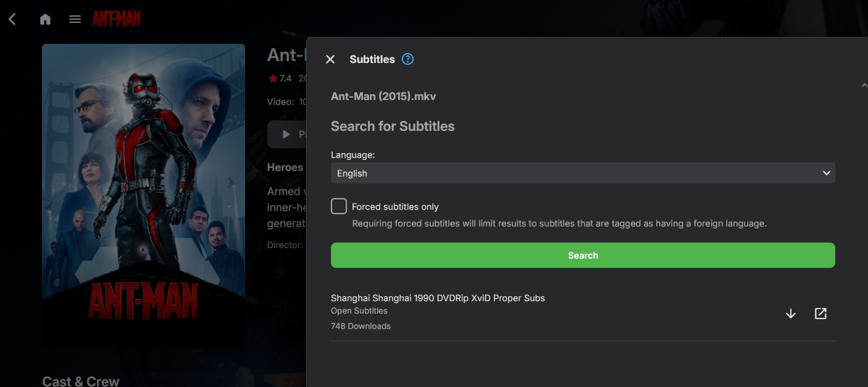Click the Ant-Man movie poster
This screenshot has height=387, width=868.
point(143,194)
